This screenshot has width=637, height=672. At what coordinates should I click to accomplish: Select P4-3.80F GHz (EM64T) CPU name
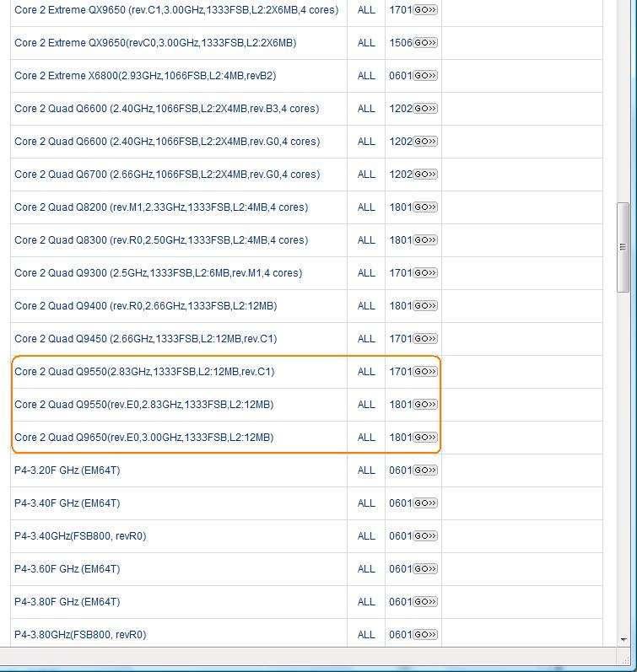(x=67, y=602)
